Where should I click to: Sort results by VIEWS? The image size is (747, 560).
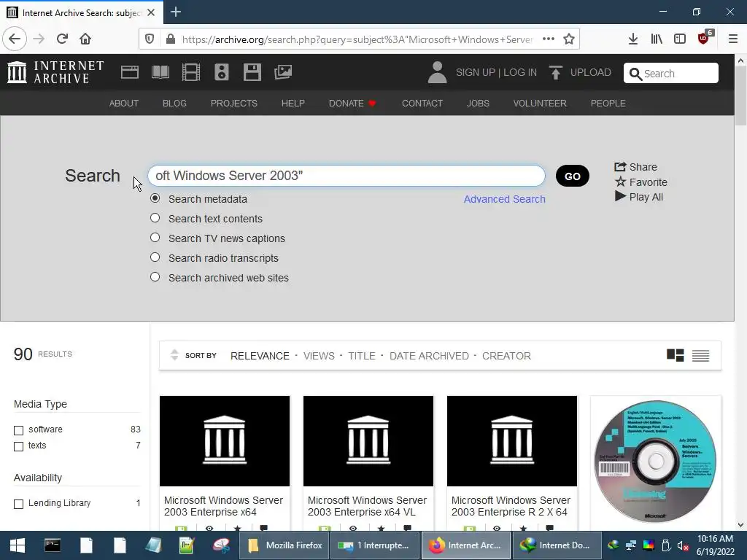click(x=319, y=356)
